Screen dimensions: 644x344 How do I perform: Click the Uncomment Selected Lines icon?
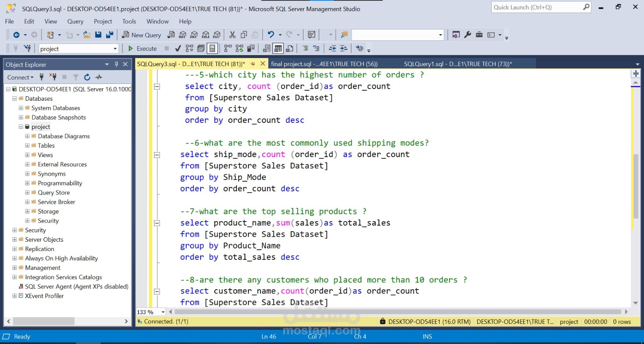pyautogui.click(x=317, y=49)
